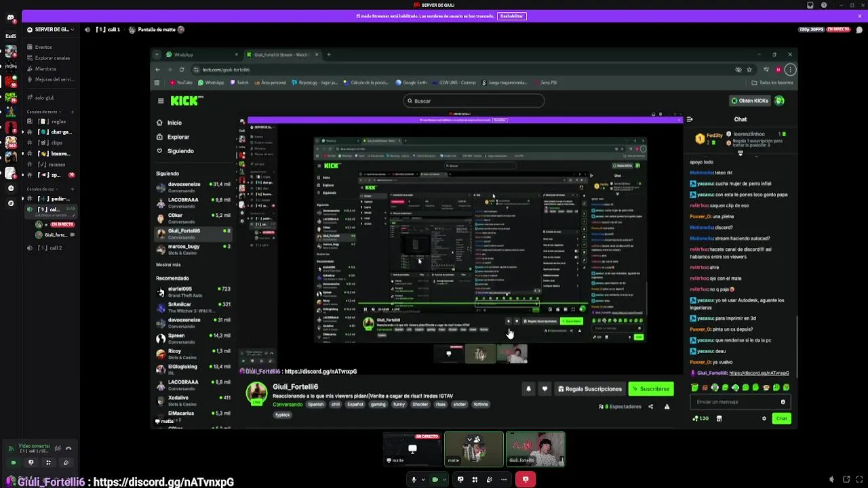The width and height of the screenshot is (868, 488).
Task: Click red disconnect call button
Action: coord(526,479)
